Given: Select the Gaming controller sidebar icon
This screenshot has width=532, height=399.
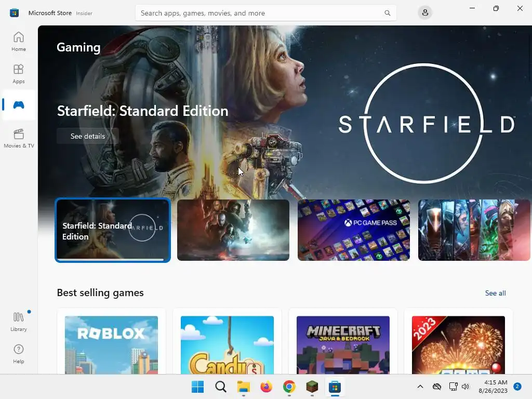Looking at the screenshot, I should pos(19,105).
